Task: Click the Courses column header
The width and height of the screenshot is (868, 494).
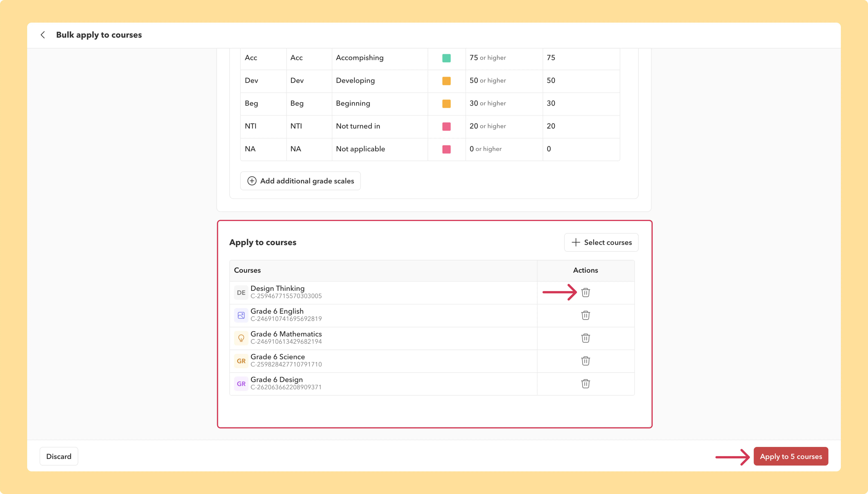Action: coord(383,270)
